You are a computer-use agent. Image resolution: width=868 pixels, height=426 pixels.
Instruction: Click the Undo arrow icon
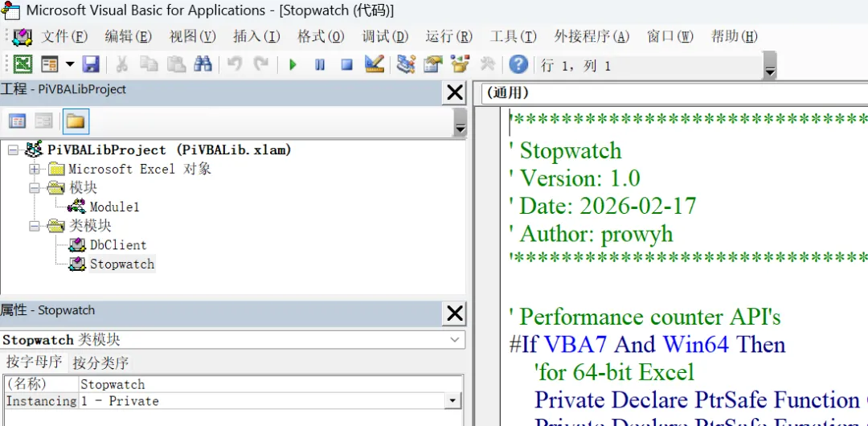pos(235,64)
